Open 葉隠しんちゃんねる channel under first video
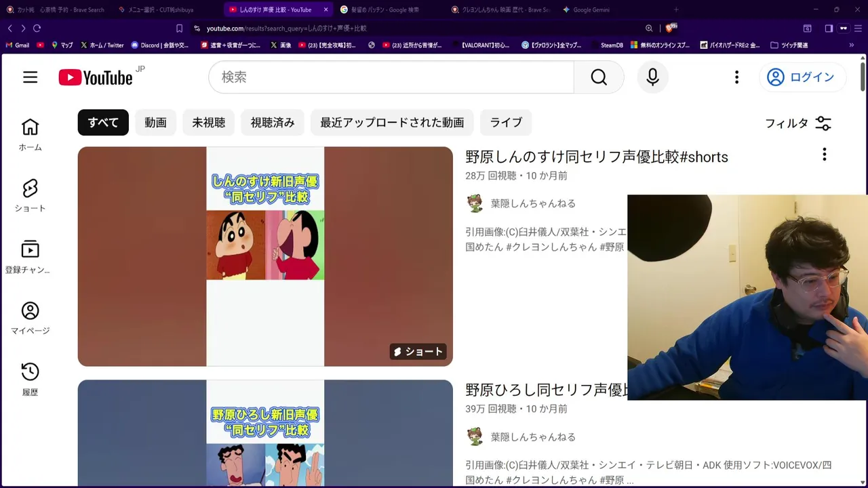The height and width of the screenshot is (488, 868). [533, 203]
